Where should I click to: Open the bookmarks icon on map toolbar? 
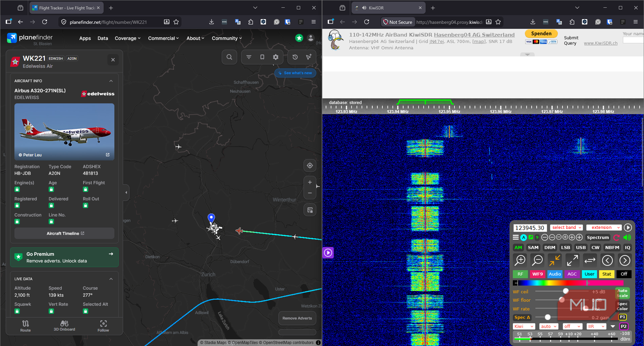pyautogui.click(x=262, y=57)
